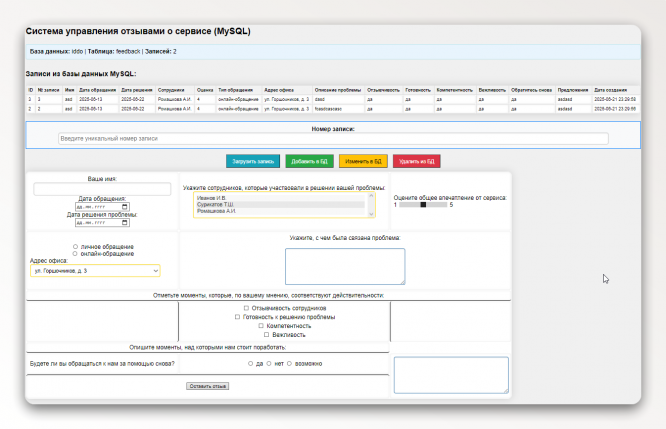Check the Отзывчивость сотрудников checkbox
Screen dimensions: 666x429
[x=246, y=308]
